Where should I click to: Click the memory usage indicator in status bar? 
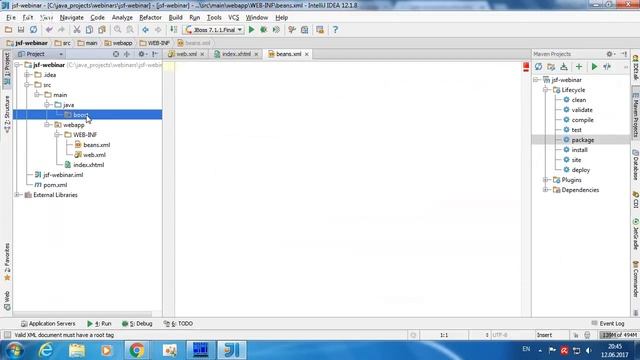[619, 335]
